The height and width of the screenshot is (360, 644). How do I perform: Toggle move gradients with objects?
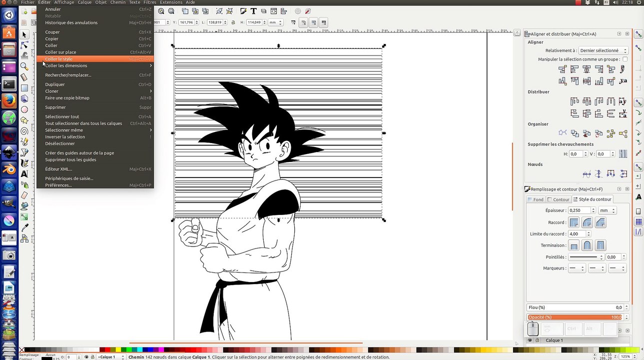tap(313, 22)
